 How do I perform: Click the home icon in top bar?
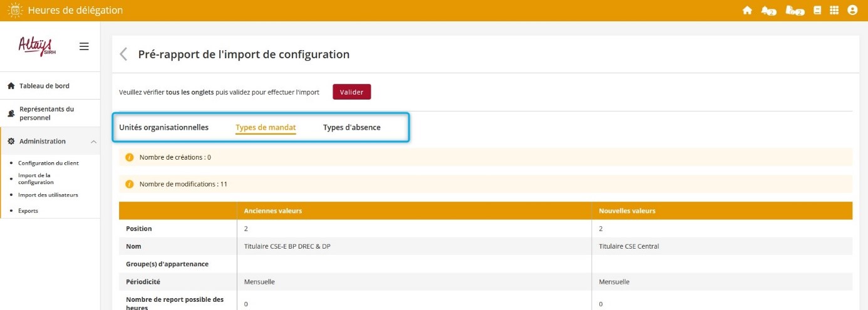click(x=747, y=11)
